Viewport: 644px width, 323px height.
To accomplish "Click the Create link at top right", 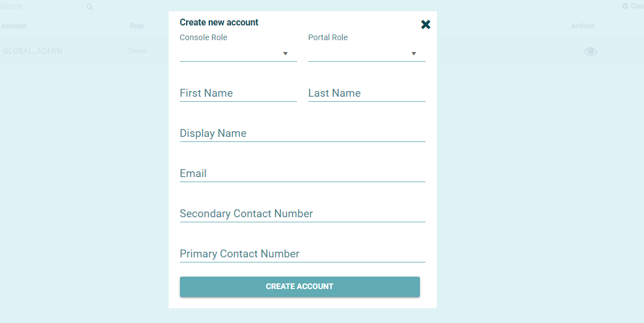I will [x=637, y=6].
